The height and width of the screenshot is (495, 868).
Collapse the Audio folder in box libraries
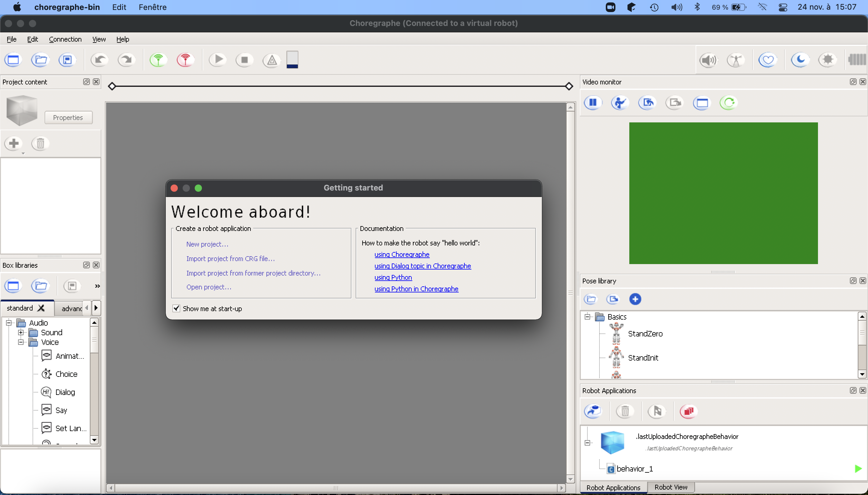click(x=9, y=323)
